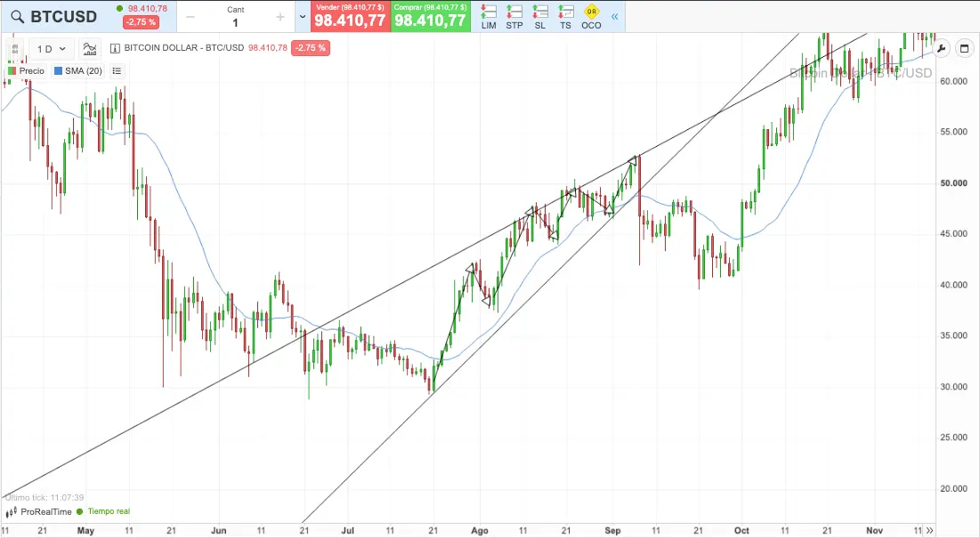The image size is (980, 538).
Task: Increase quantity with the plus button
Action: click(280, 17)
